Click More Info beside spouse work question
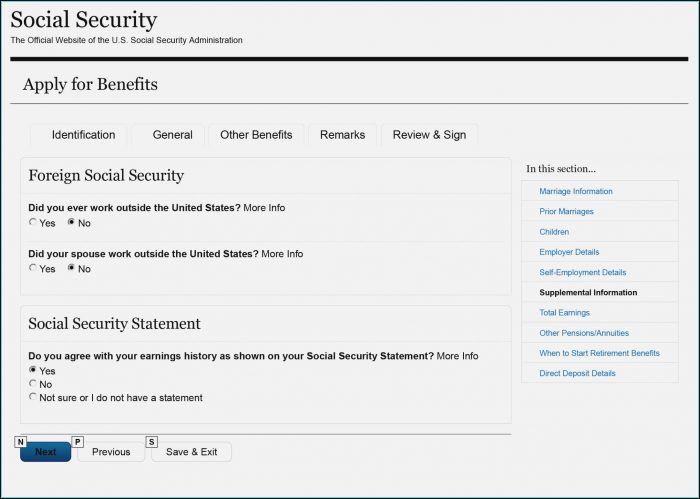The height and width of the screenshot is (499, 700). tap(282, 254)
